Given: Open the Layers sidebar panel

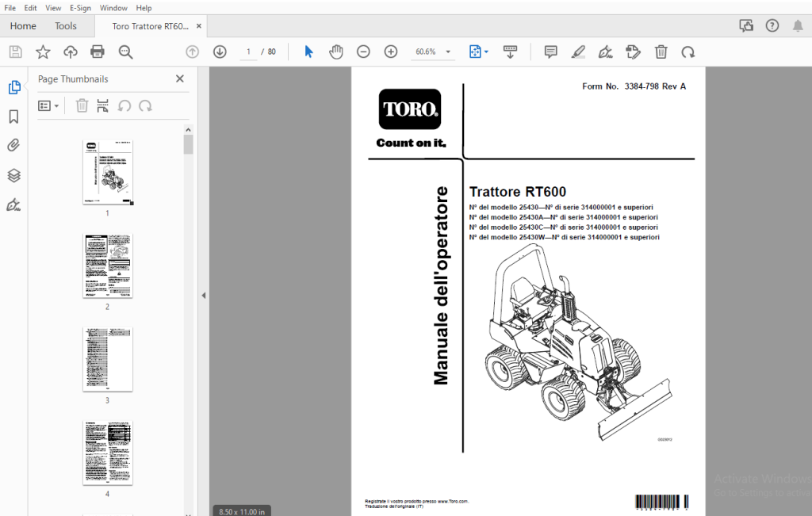Looking at the screenshot, I should tap(14, 175).
